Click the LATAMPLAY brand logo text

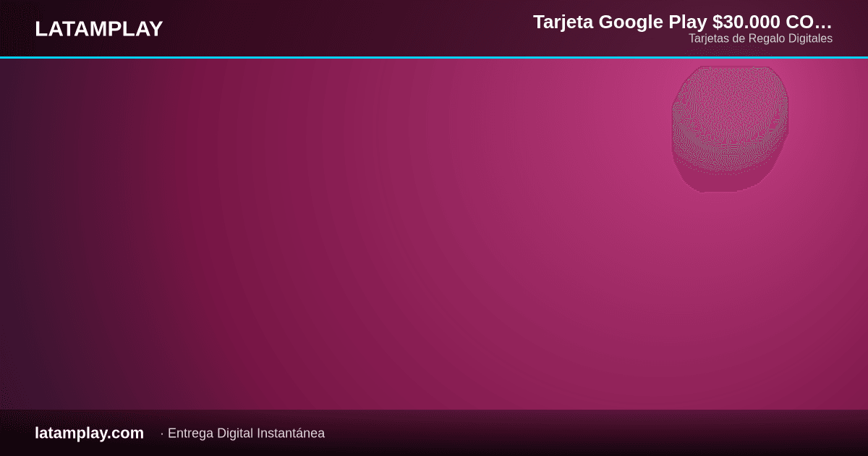(99, 29)
